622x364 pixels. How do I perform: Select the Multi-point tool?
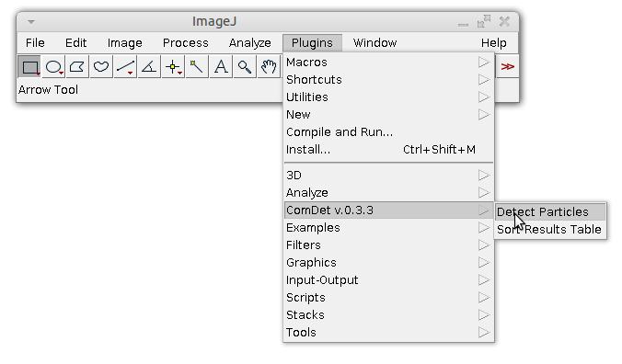pyautogui.click(x=173, y=67)
